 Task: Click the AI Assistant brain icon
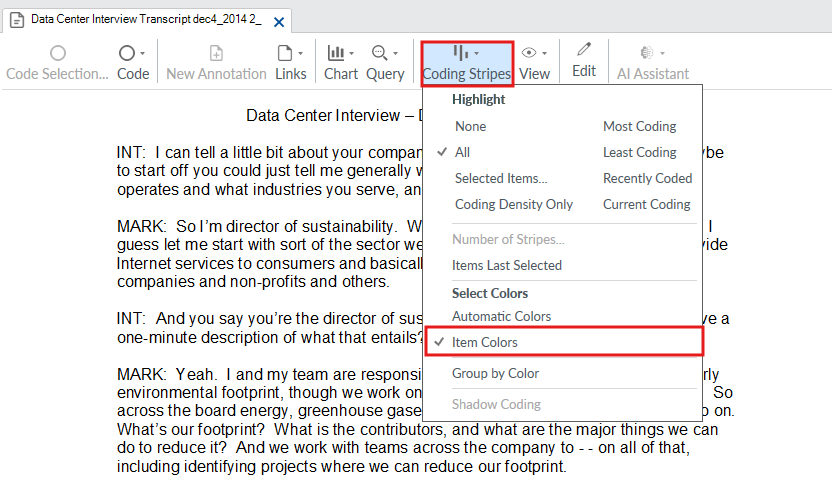pos(647,53)
